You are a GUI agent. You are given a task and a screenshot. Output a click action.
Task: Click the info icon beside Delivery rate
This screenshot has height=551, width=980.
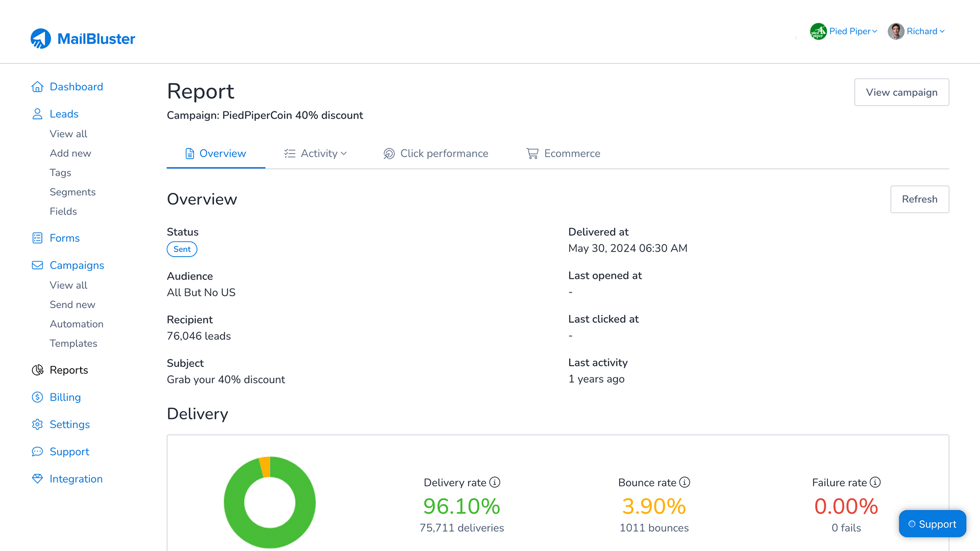[x=495, y=482]
